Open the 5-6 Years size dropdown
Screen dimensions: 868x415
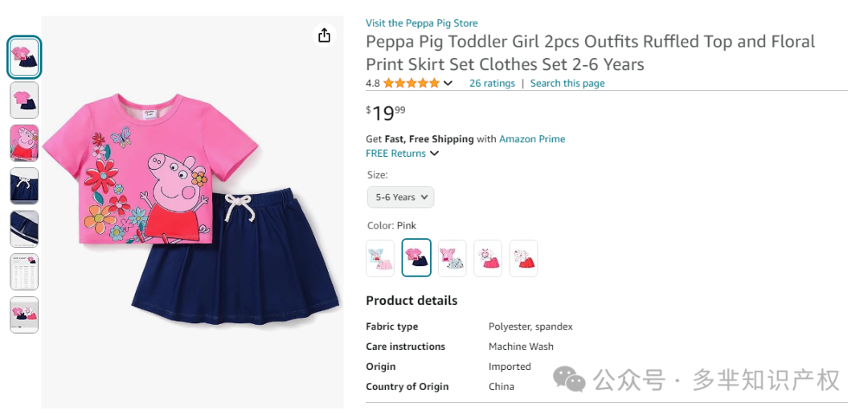point(401,197)
